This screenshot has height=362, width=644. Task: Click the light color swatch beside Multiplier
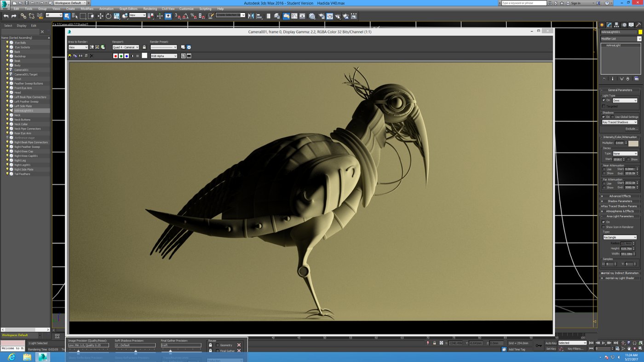pos(633,143)
